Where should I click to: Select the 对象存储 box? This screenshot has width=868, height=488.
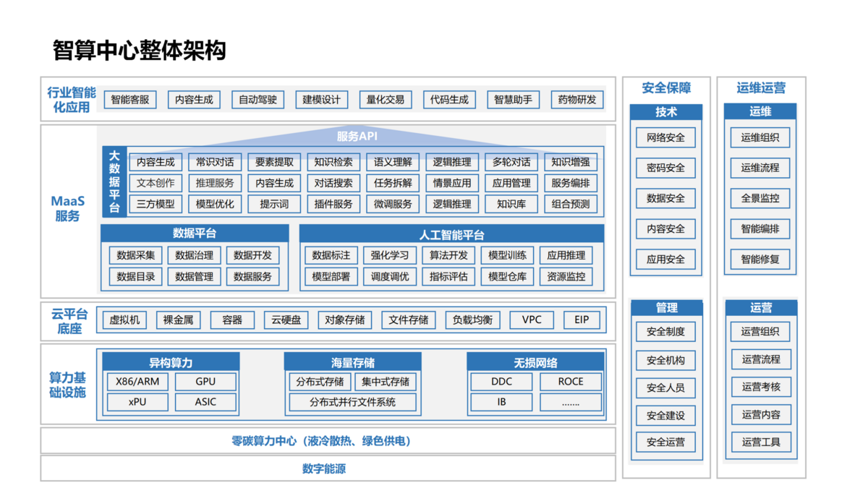point(345,320)
